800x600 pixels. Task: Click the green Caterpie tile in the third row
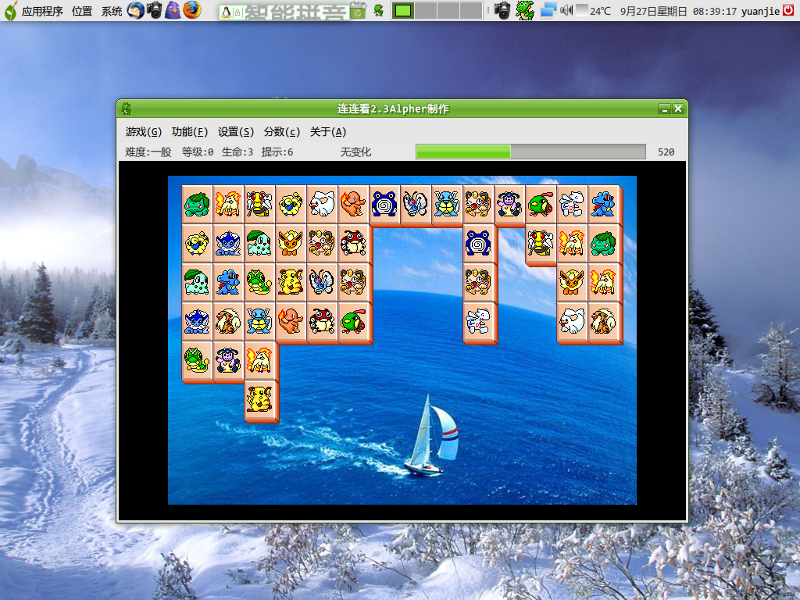(x=259, y=282)
